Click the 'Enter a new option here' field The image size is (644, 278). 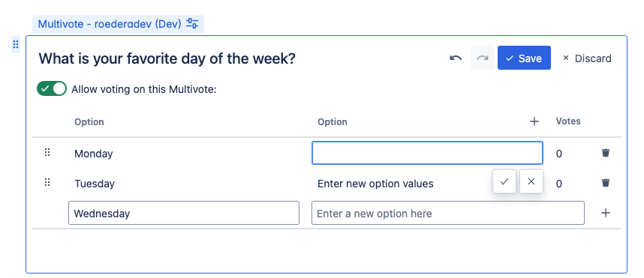[x=447, y=213]
